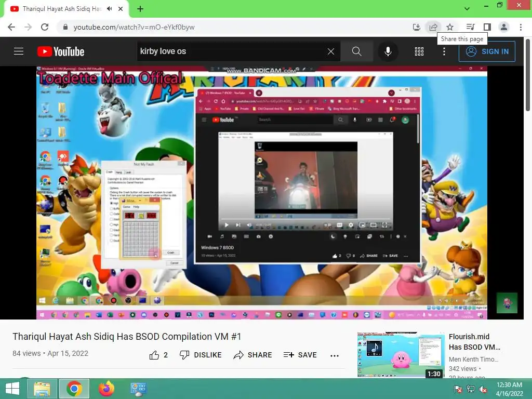This screenshot has width=532, height=399.
Task: Open a new browser tab
Action: pos(140,9)
